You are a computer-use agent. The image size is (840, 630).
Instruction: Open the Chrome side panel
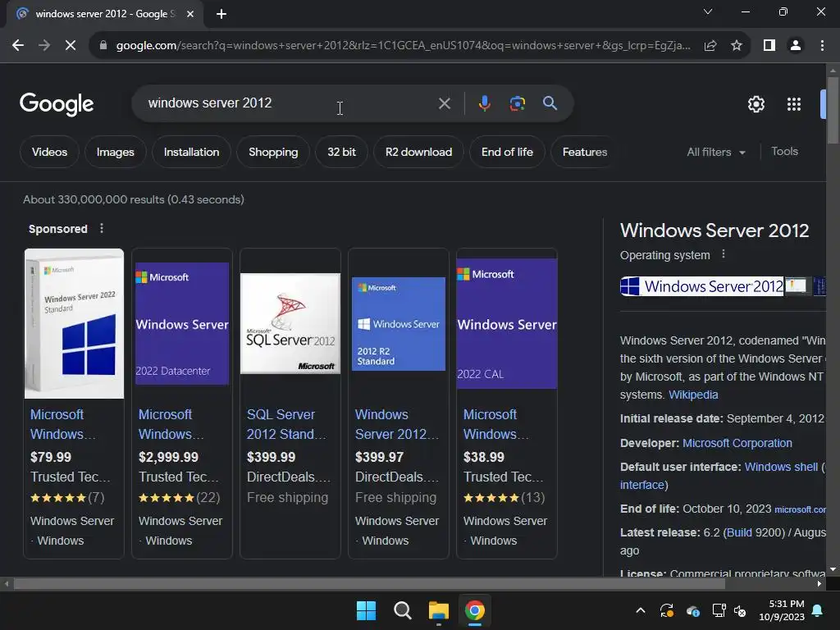pyautogui.click(x=769, y=46)
